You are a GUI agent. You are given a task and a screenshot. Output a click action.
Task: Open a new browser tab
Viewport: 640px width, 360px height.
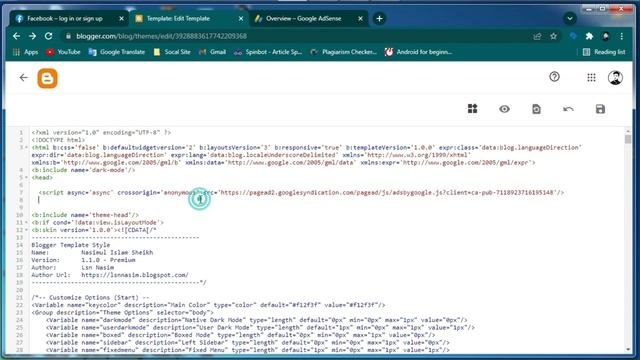[379, 19]
